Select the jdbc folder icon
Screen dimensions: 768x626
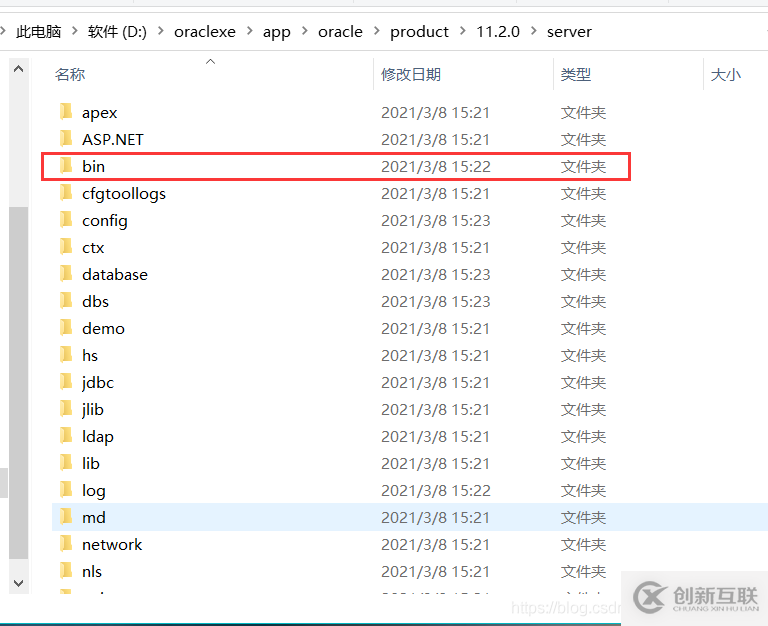click(66, 382)
